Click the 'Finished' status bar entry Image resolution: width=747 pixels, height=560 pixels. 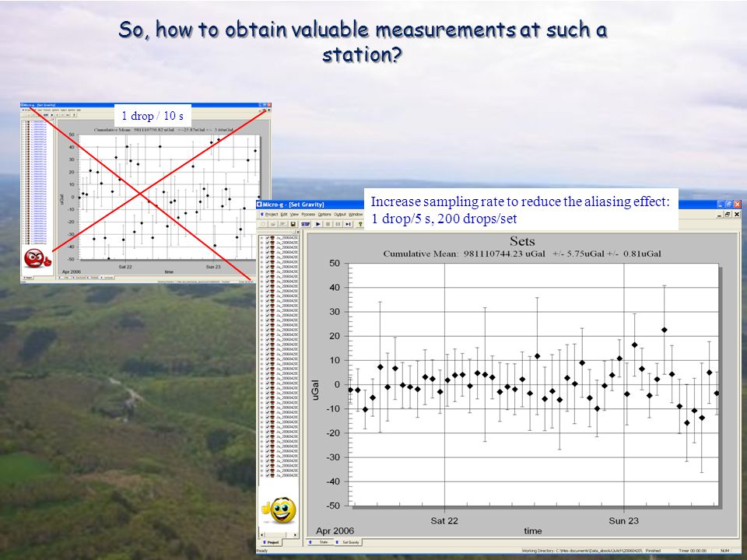(653, 551)
